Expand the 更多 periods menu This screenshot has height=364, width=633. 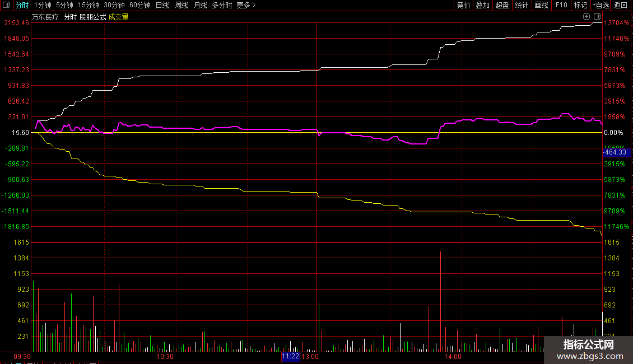pyautogui.click(x=246, y=5)
